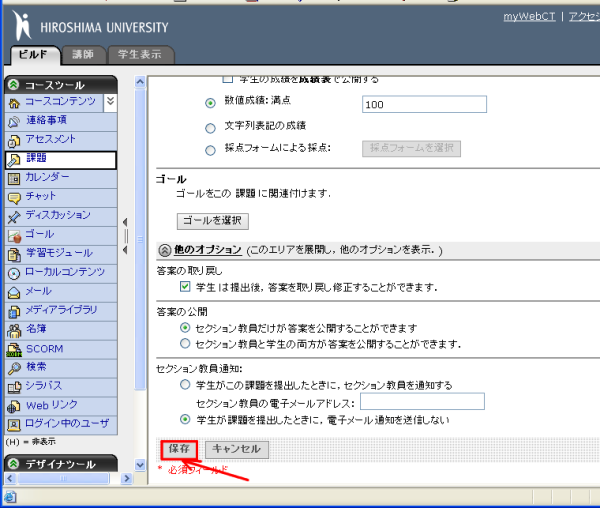
Task: Click the 学習モジュール icon
Action: [x=14, y=255]
